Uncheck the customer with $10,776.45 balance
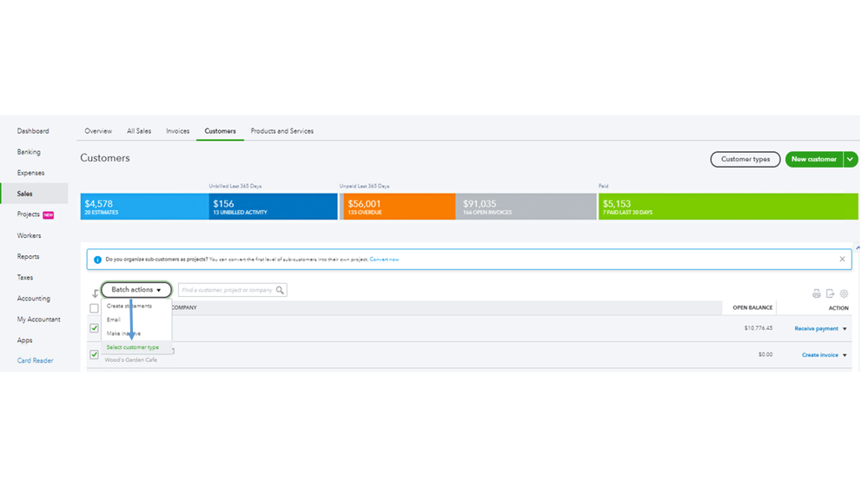Image resolution: width=868 pixels, height=488 pixels. 94,328
